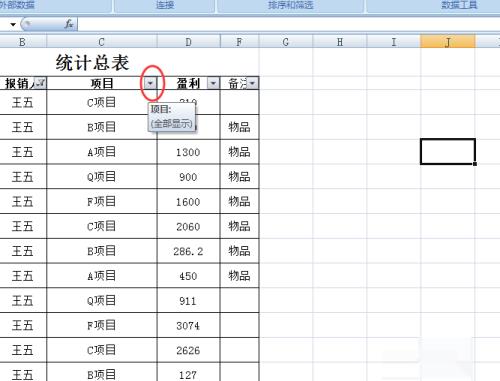Select 物品 cell in the 286.2 row
Viewport: 500px width, 381px height.
[239, 251]
